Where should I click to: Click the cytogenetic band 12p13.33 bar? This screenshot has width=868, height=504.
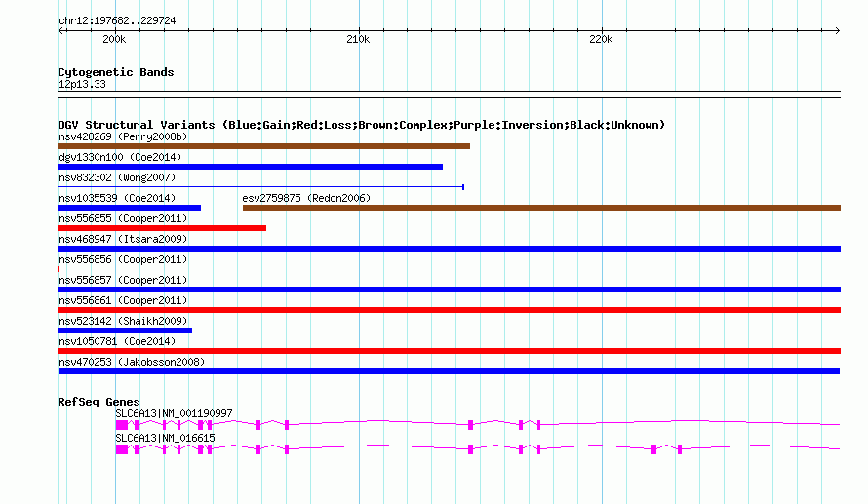(449, 95)
